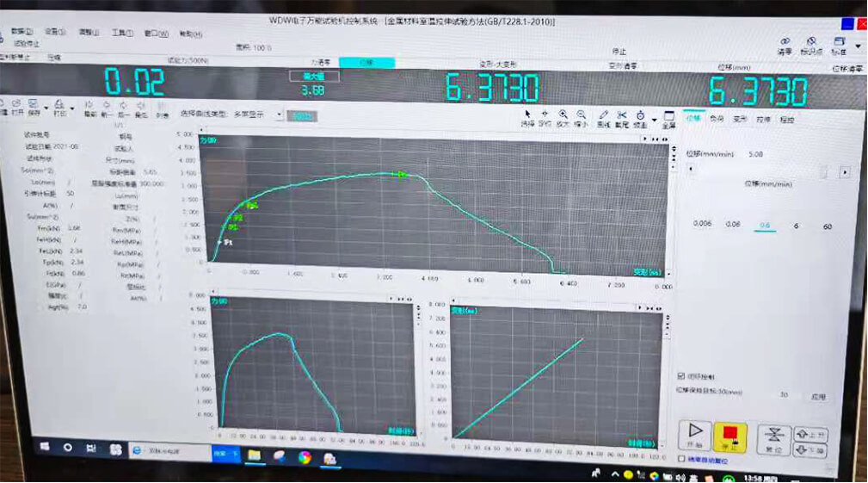Click the pencil draw line tool
Image resolution: width=868 pixels, height=483 pixels.
(603, 116)
